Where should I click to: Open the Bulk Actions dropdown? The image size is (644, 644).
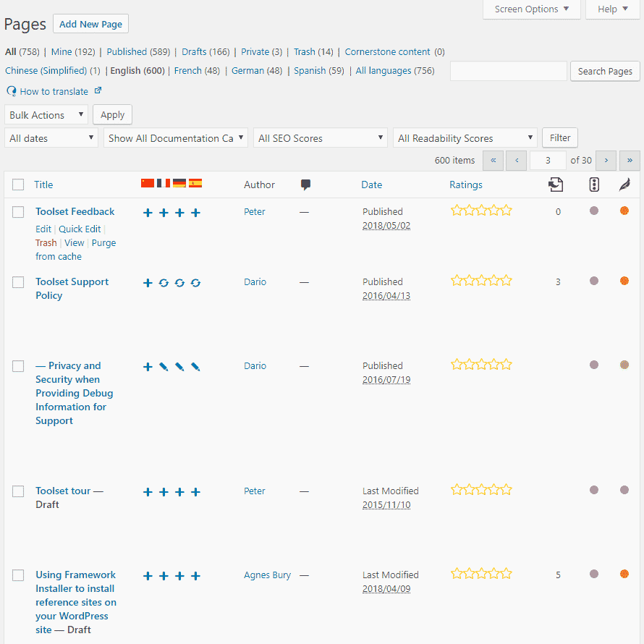pos(46,115)
